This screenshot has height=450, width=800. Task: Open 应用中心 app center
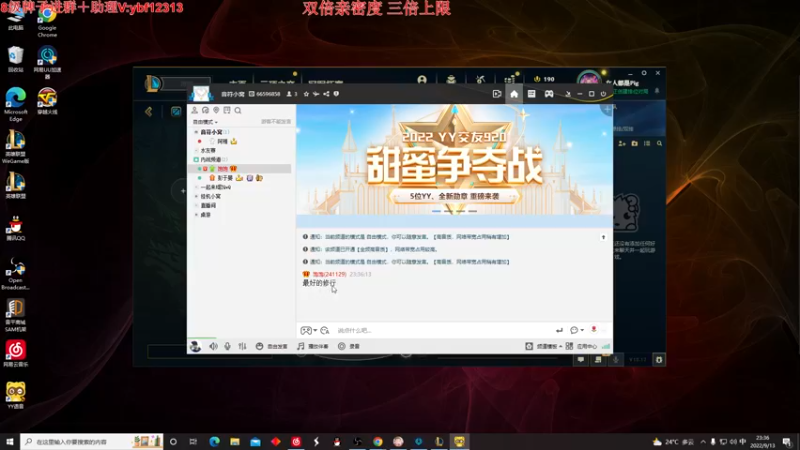pos(581,346)
